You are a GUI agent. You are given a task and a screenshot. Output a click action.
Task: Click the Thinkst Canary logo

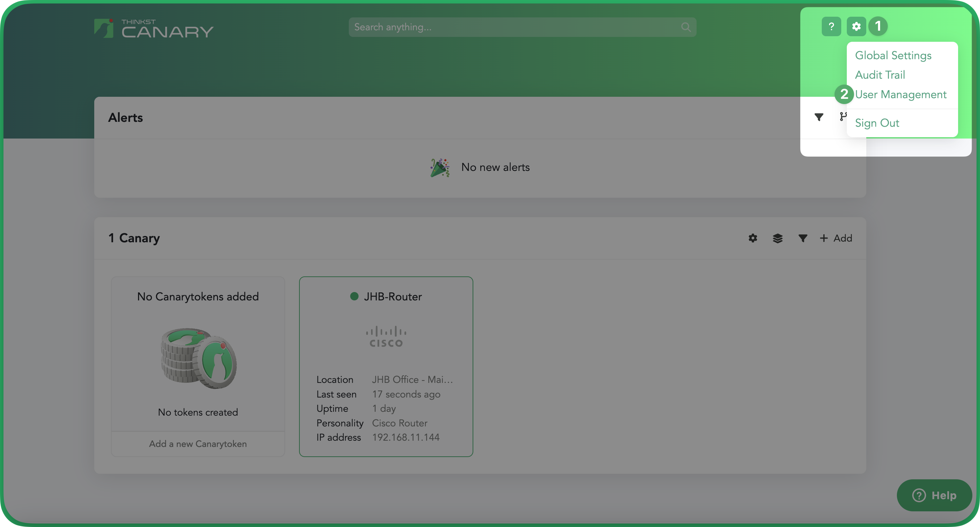154,29
